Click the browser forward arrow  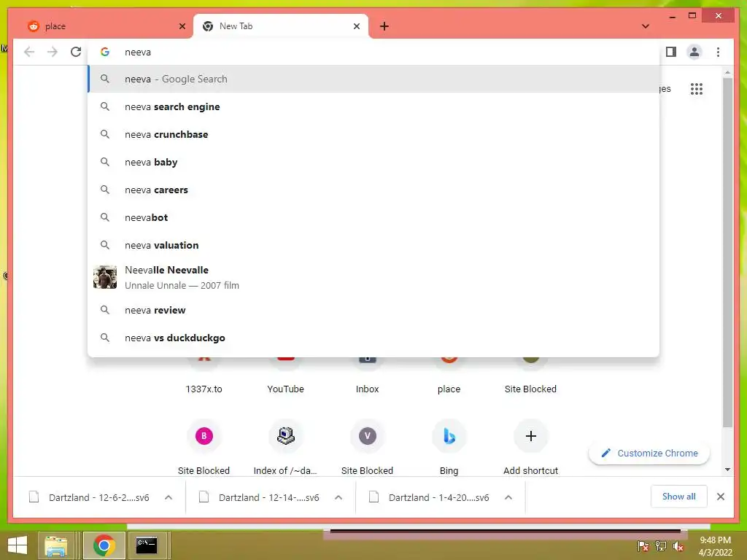pos(53,52)
